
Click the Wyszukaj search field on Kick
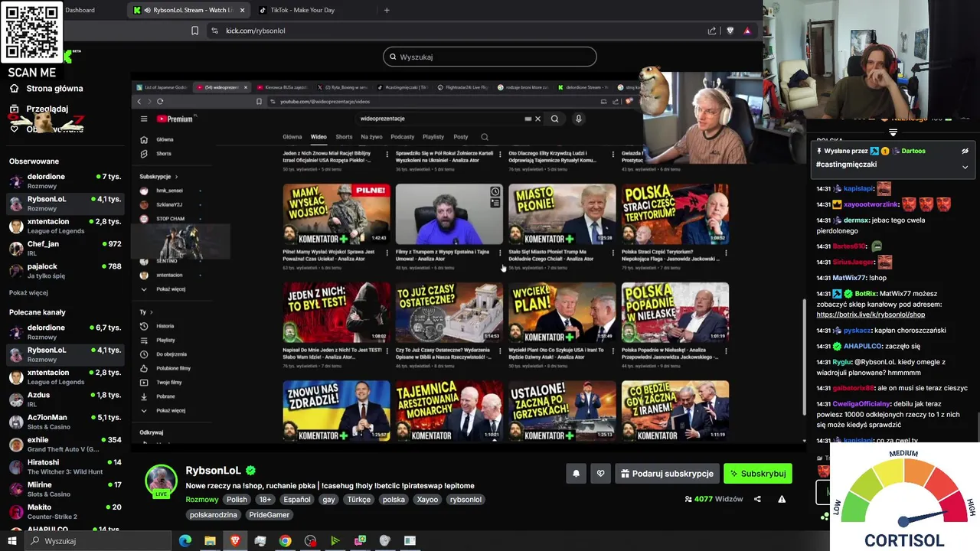point(490,57)
